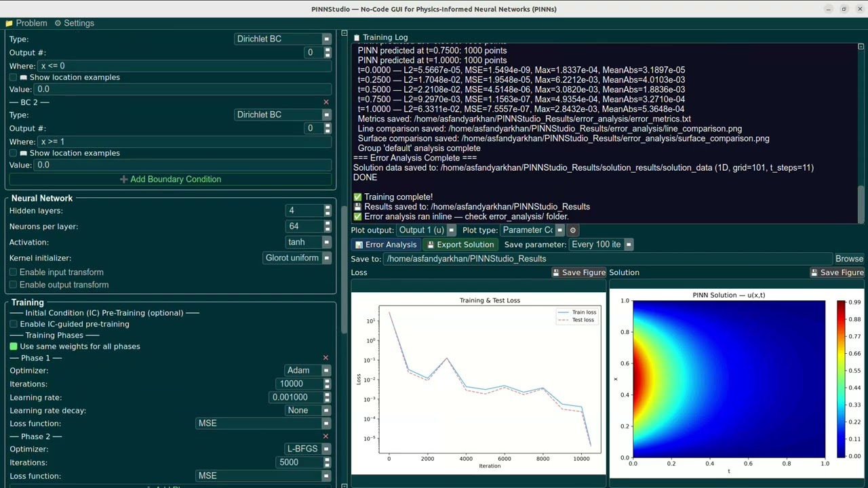This screenshot has width=868, height=488.
Task: Open Phase 1 Loss function dropdown
Action: 263,424
